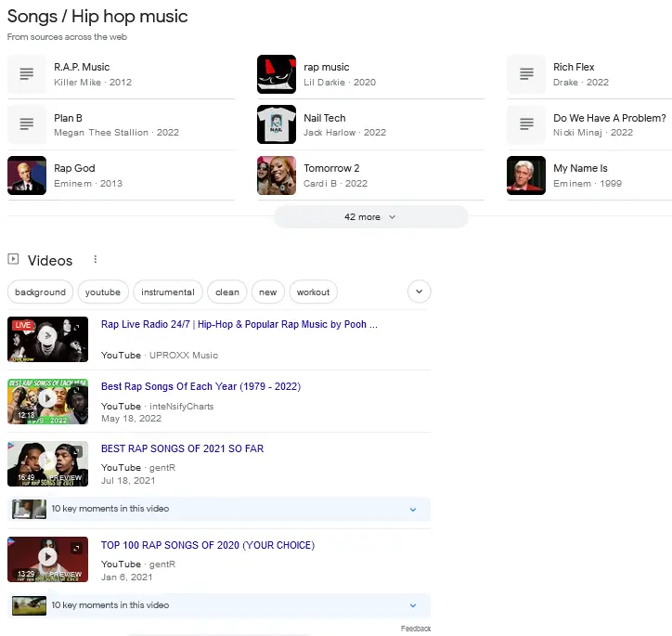Open the Tomorrow 2 song title
This screenshot has width=672, height=636.
coord(331,168)
